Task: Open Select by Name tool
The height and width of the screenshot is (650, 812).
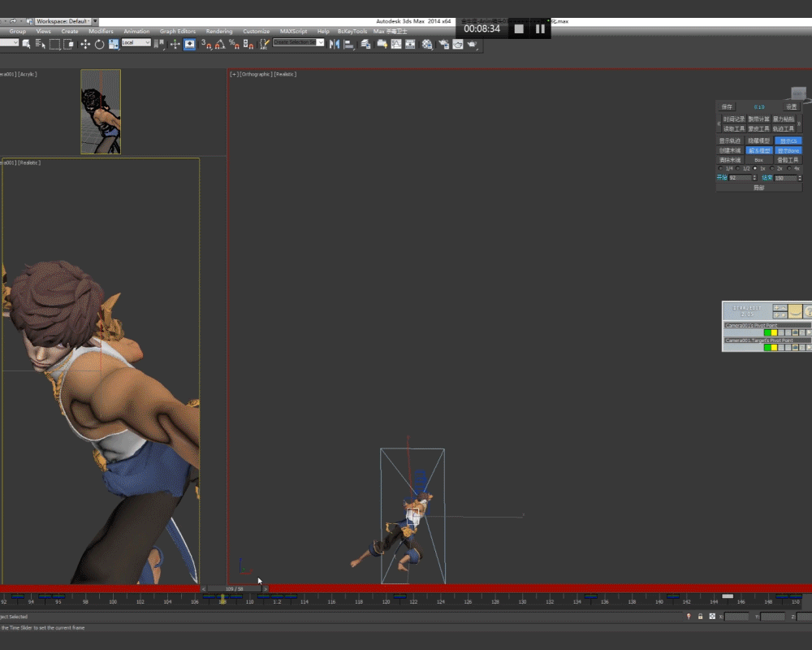Action: click(x=41, y=44)
